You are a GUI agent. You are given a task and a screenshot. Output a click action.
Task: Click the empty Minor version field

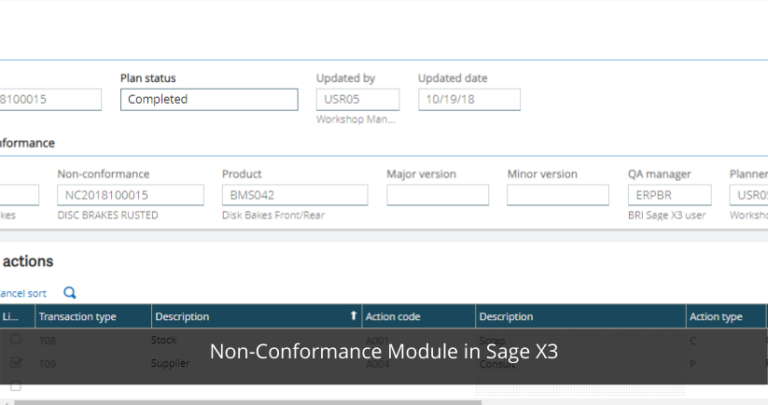(558, 195)
